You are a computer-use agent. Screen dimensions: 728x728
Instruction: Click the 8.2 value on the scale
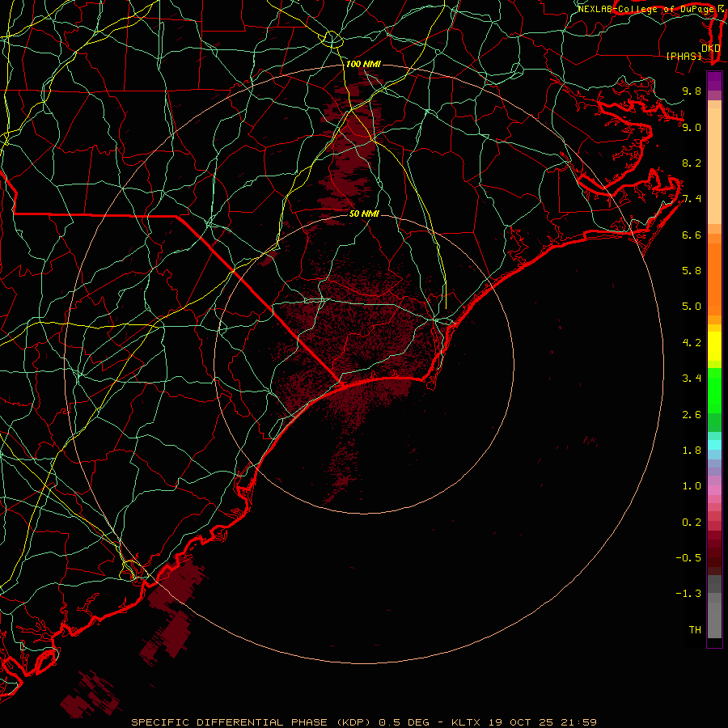[x=692, y=163]
